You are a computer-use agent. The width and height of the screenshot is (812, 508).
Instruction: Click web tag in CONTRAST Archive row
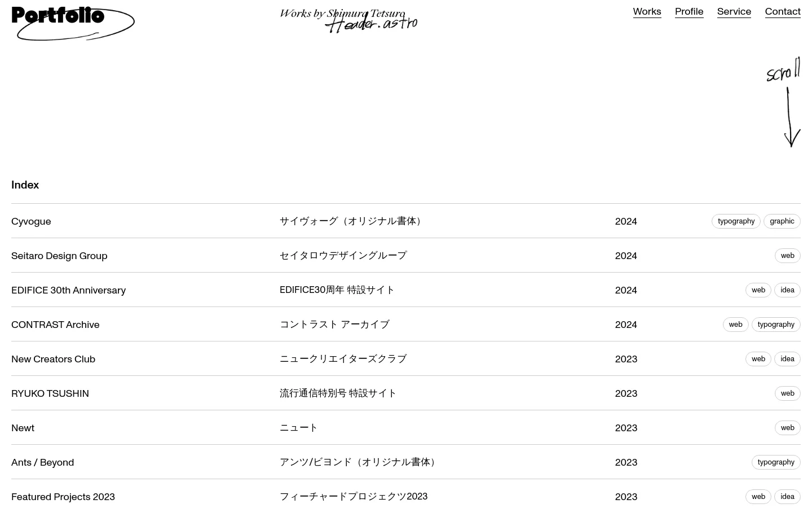[x=736, y=325]
